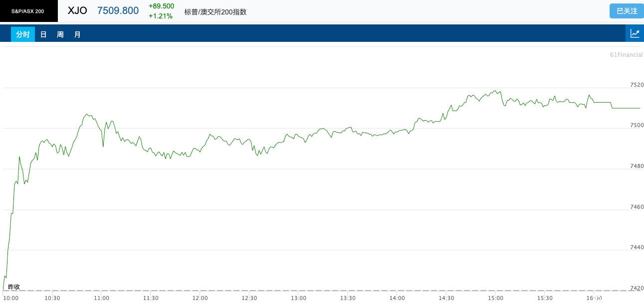644x304 pixels.
Task: Click the 标普/澳交所200指数 index name
Action: (215, 11)
